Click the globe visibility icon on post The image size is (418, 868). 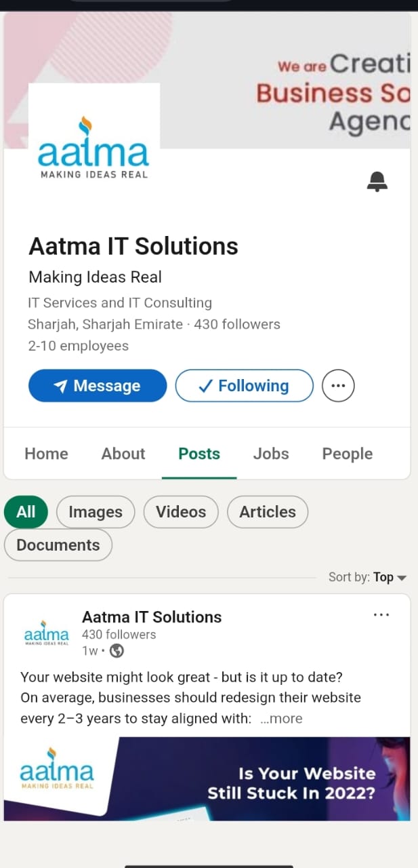click(x=117, y=651)
